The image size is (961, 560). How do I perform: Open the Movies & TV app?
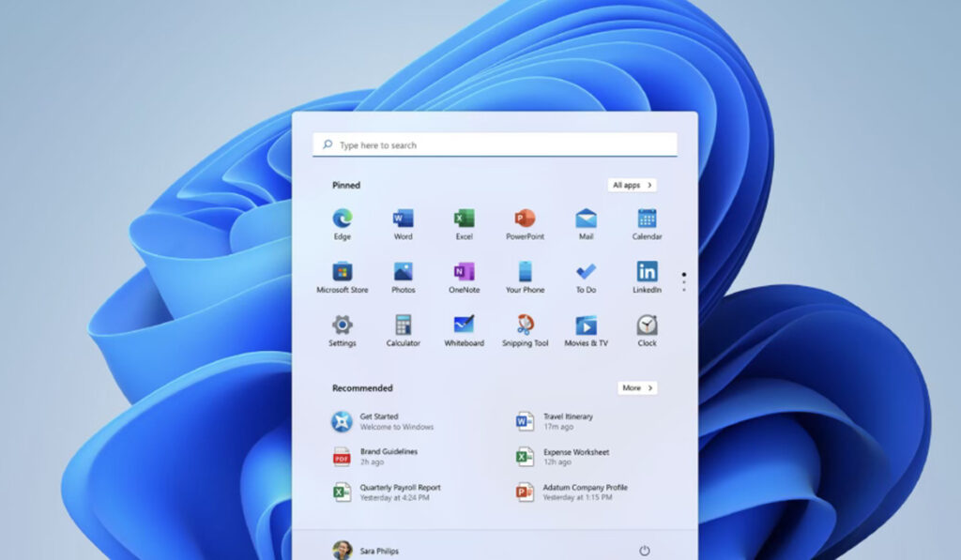click(586, 331)
